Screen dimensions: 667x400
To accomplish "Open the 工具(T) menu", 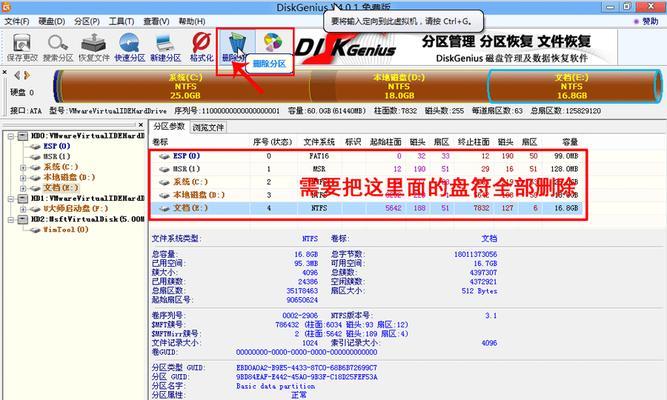I will (x=121, y=21).
